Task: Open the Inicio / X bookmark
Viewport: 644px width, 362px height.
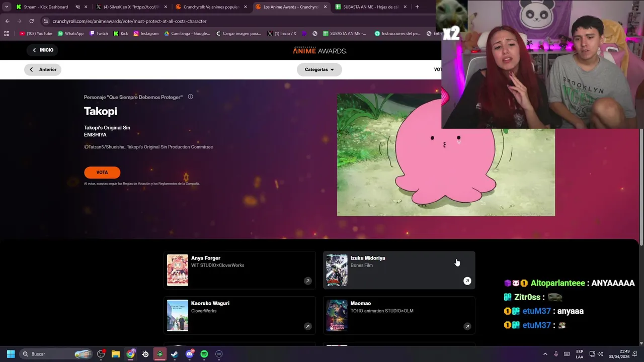Action: pos(282,34)
